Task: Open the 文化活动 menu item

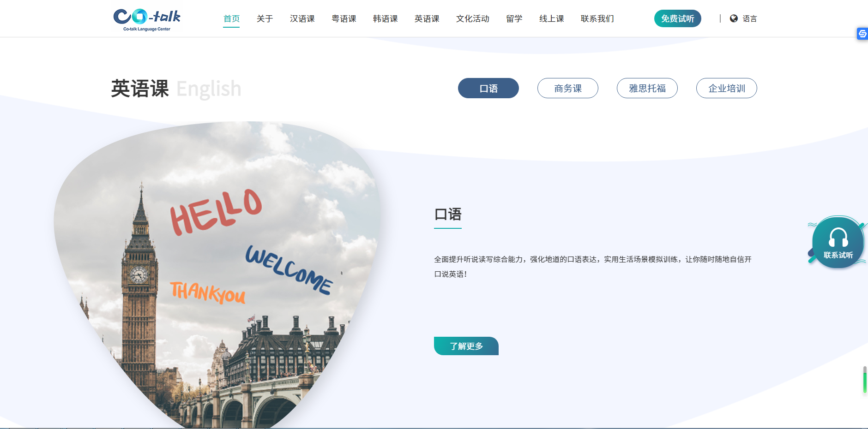Action: coord(473,18)
